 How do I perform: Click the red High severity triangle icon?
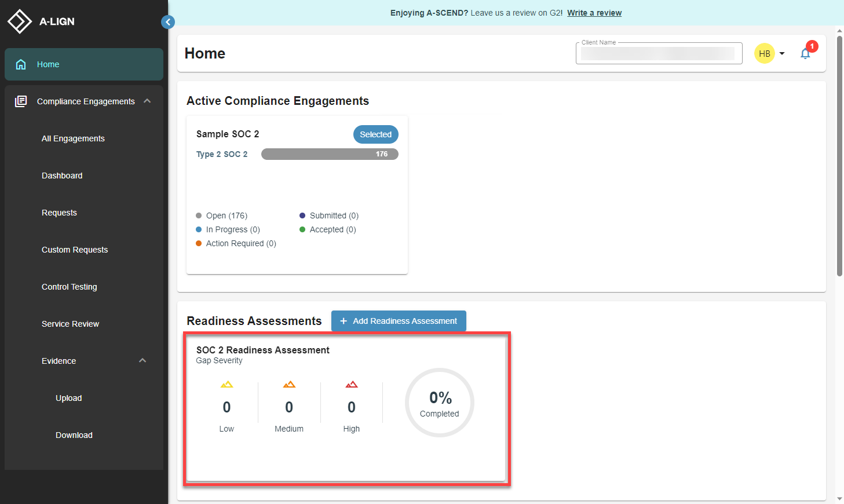pyautogui.click(x=352, y=384)
